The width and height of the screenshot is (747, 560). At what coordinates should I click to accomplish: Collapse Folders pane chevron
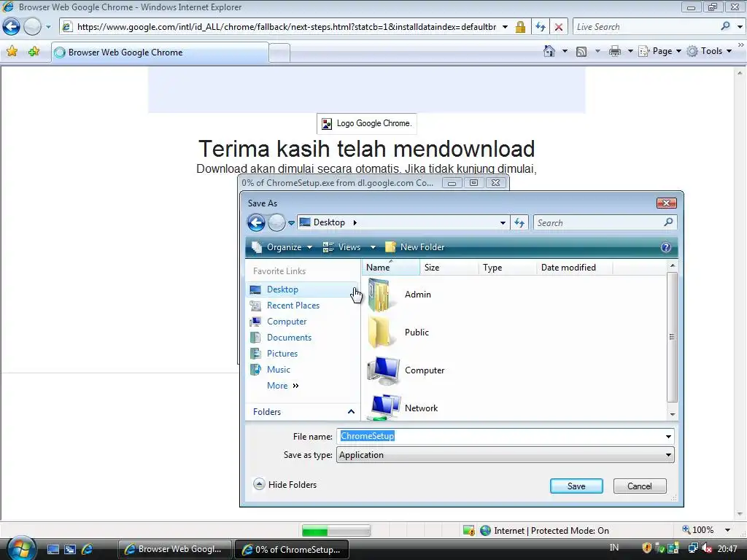351,411
